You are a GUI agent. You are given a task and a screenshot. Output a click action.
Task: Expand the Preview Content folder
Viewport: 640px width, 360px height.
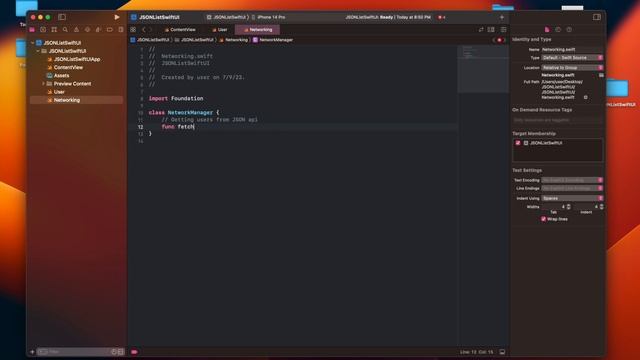(x=43, y=84)
